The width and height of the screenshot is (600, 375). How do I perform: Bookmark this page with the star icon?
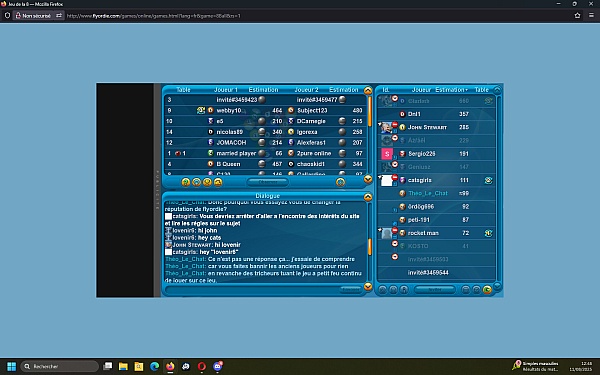click(577, 16)
